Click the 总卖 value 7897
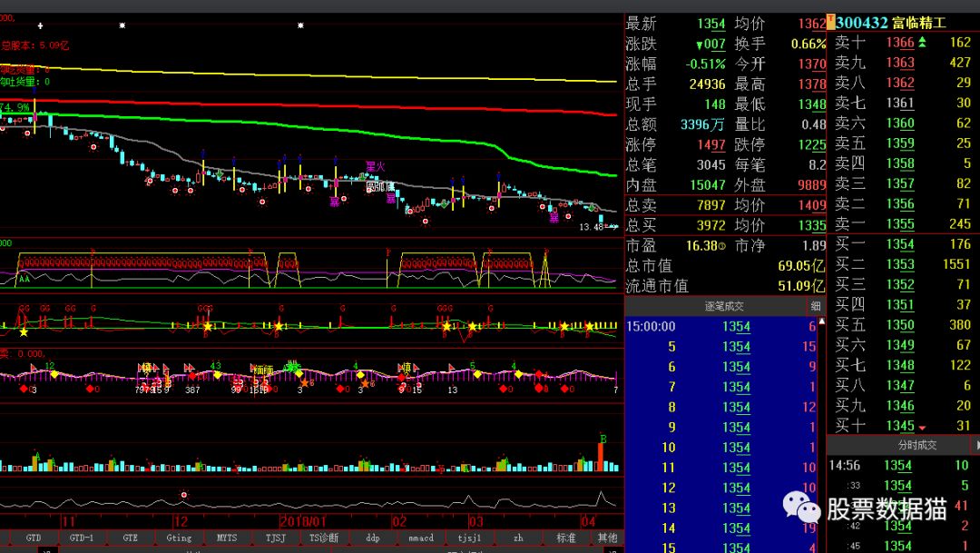980x553 pixels. tap(711, 205)
